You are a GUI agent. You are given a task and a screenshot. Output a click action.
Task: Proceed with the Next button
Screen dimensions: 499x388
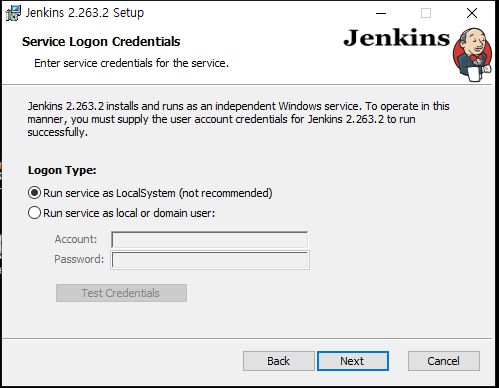tap(353, 361)
